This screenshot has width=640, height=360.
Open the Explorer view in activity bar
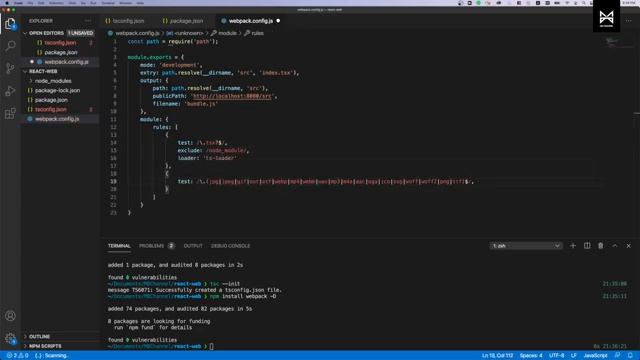10,24
